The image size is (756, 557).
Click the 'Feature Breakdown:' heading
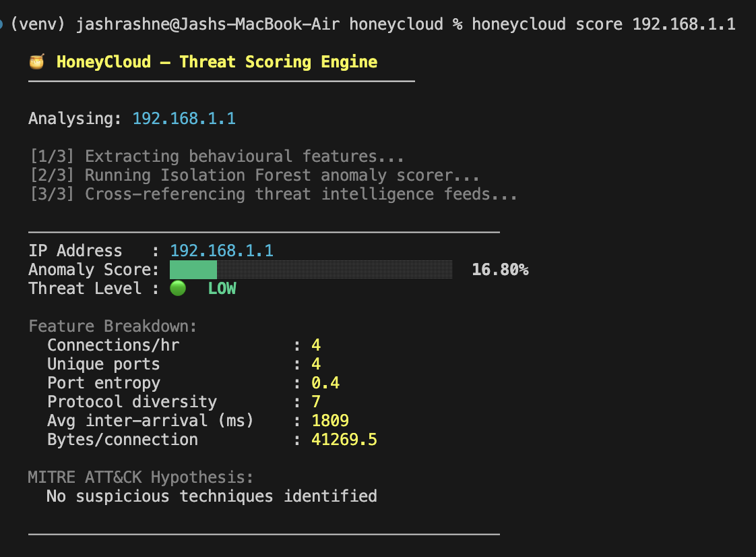click(113, 326)
